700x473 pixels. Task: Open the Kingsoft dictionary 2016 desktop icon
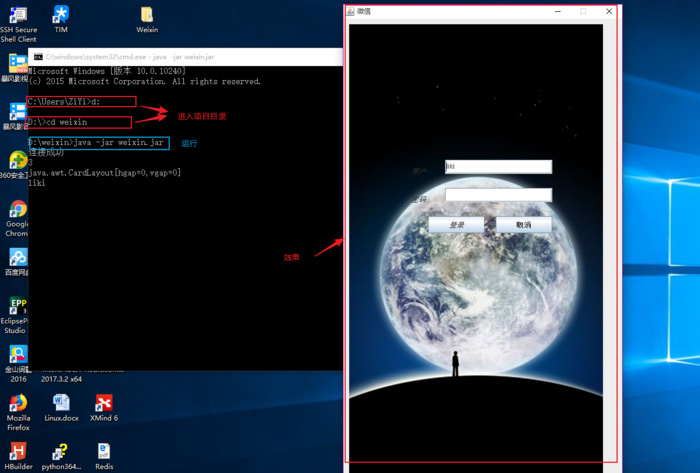(18, 364)
